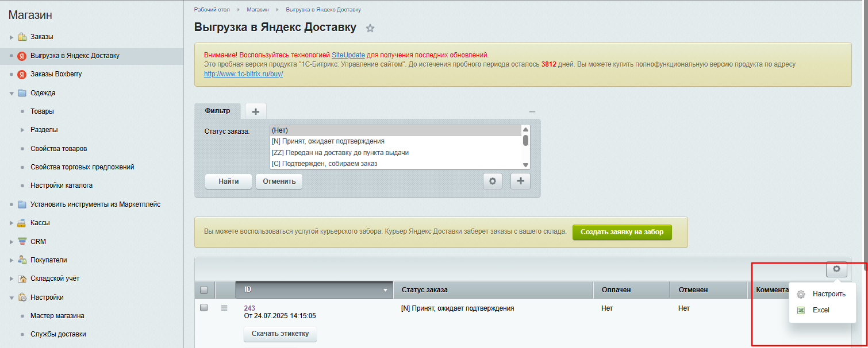The height and width of the screenshot is (348, 868).
Task: Check the checkbox for order 243
Action: [x=203, y=308]
